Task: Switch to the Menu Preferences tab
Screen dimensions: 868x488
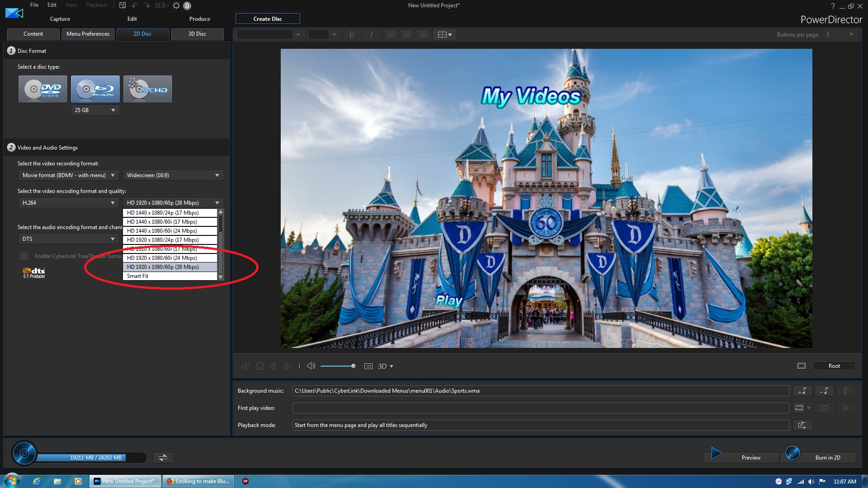Action: 88,34
